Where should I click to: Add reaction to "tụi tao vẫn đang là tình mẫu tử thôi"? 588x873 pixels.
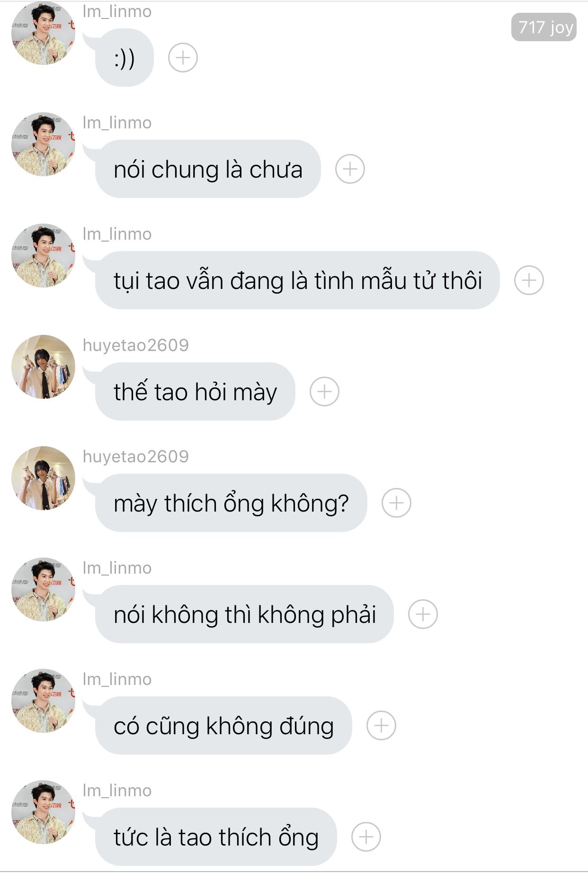529,280
